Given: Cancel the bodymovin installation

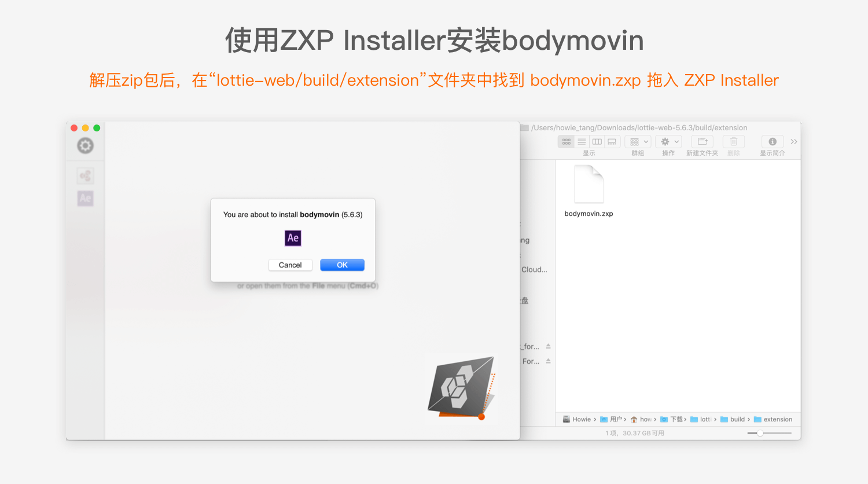Looking at the screenshot, I should [x=290, y=265].
